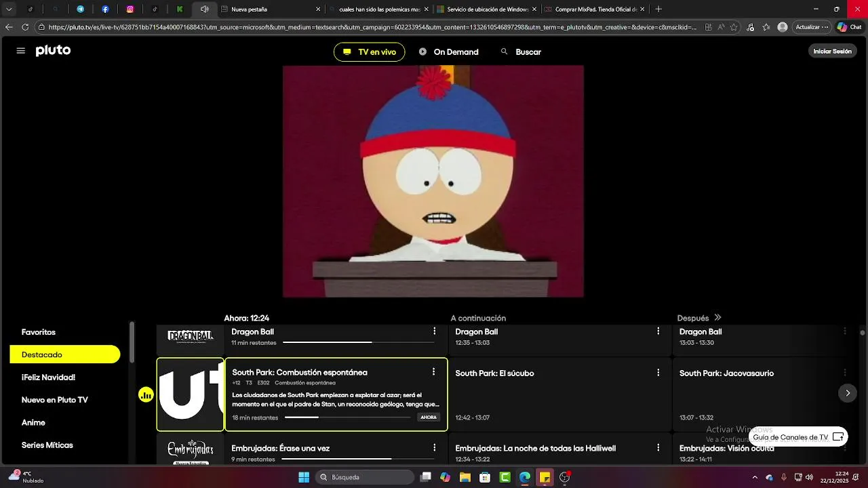Switch to Comprar MixPad tab
Image resolution: width=868 pixels, height=488 pixels.
pyautogui.click(x=595, y=9)
